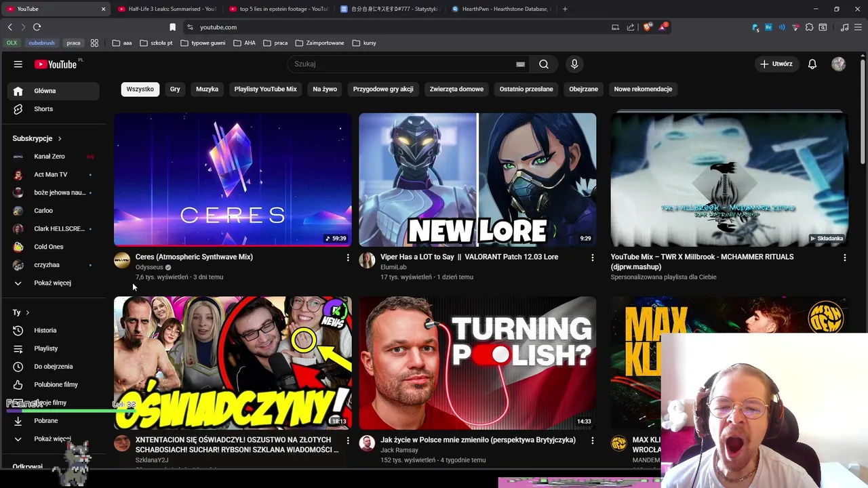Select Nowe rekomendacje filter chip
The width and height of the screenshot is (868, 488).
[x=643, y=89]
